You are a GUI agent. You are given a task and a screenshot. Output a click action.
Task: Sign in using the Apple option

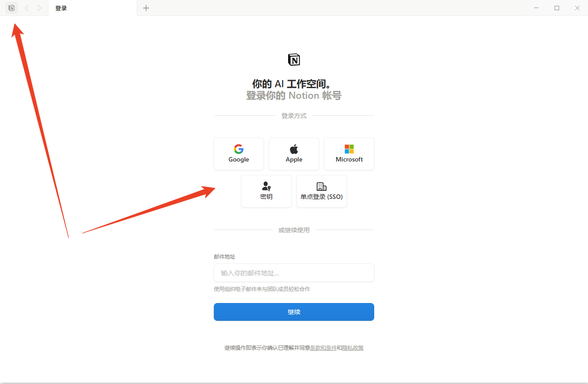(294, 154)
